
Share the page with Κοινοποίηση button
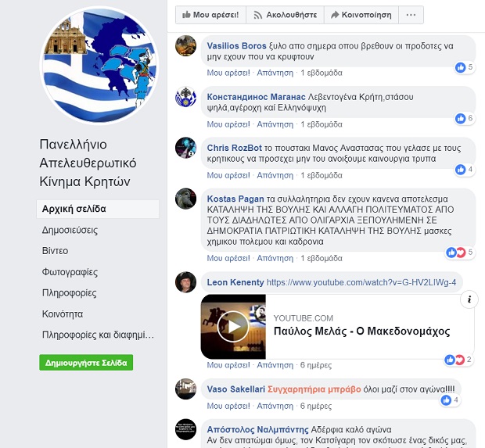[x=361, y=15]
